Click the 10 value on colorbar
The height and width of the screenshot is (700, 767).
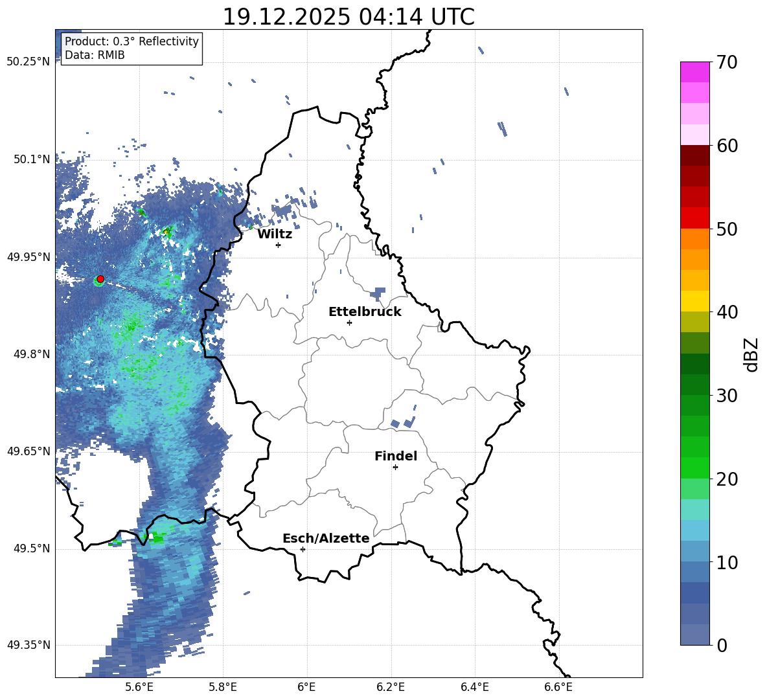[x=727, y=563]
